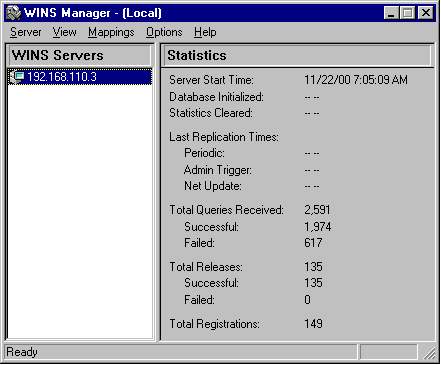Screen dimensions: 441x365
Task: Click the Statistics Cleared label
Action: coord(211,113)
